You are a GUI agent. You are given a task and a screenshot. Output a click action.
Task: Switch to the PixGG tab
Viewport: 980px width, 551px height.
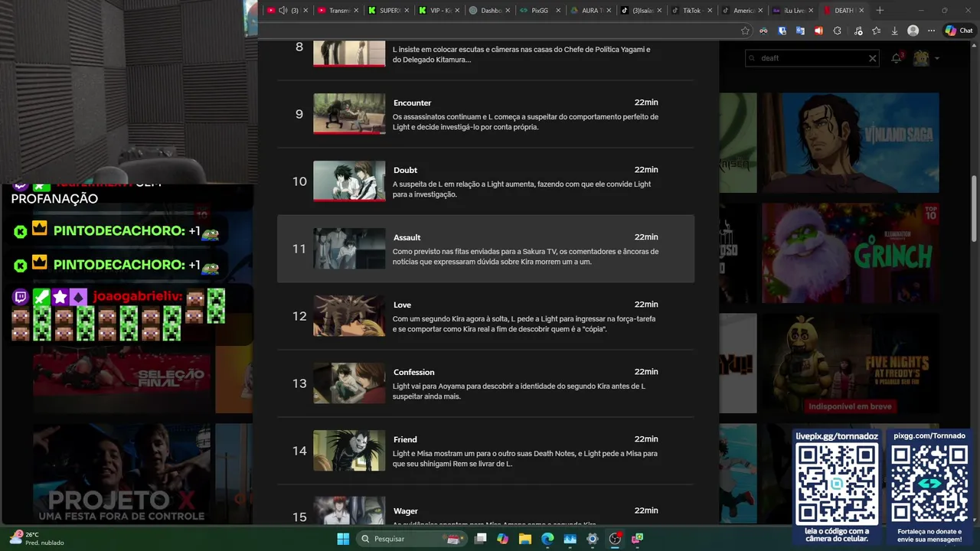pyautogui.click(x=541, y=10)
